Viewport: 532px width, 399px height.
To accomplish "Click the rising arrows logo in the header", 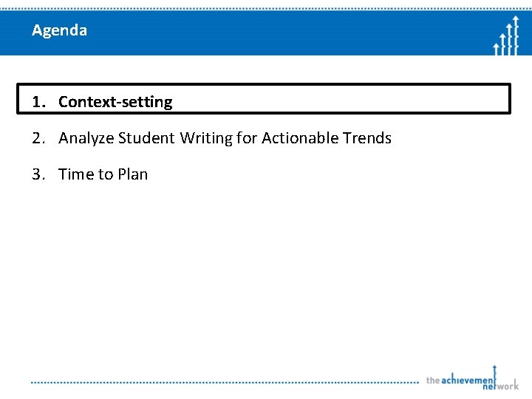I will click(506, 35).
